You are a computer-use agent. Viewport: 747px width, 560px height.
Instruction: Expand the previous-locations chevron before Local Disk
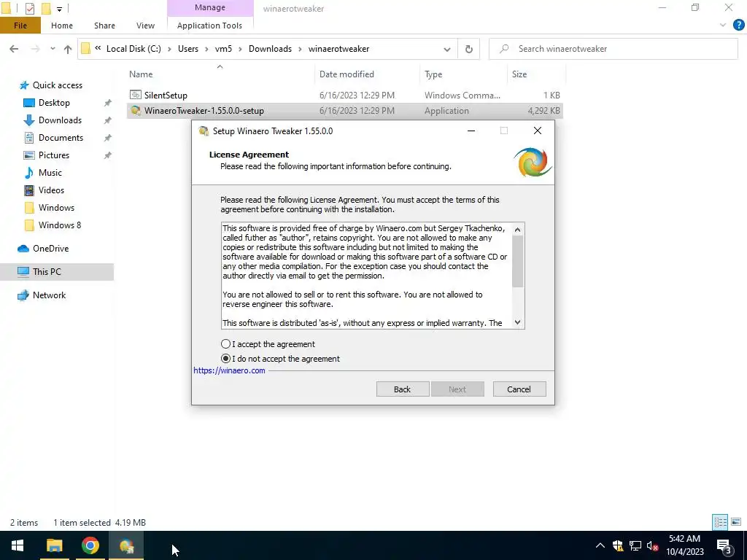(98, 48)
